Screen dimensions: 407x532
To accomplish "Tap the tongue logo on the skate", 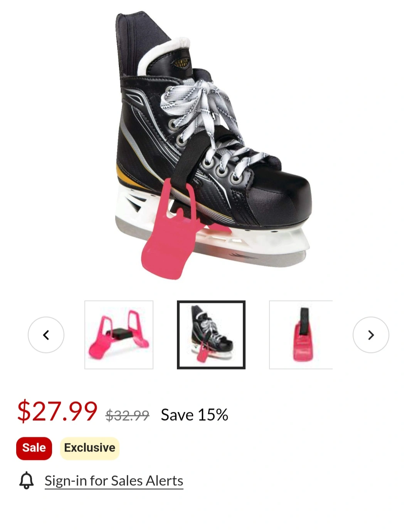I will (181, 62).
